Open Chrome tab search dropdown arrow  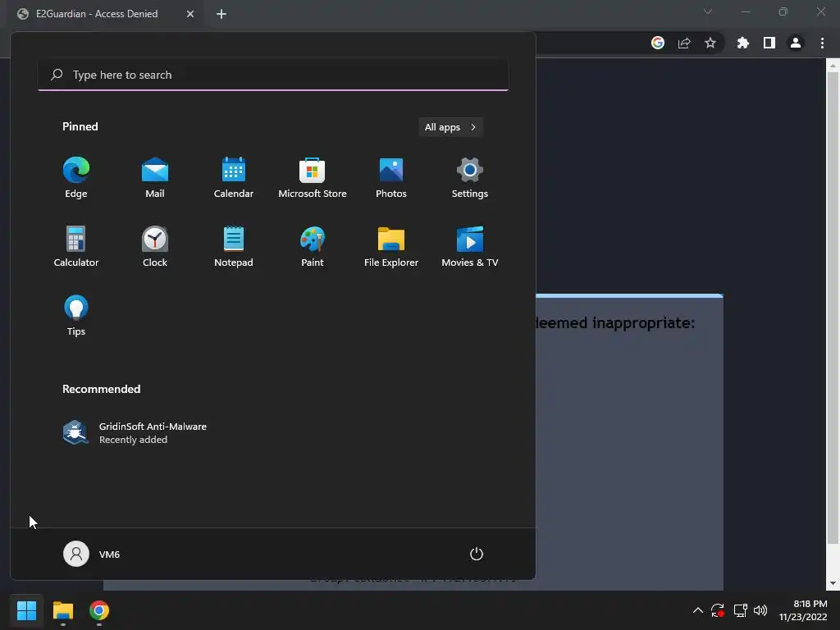point(708,11)
